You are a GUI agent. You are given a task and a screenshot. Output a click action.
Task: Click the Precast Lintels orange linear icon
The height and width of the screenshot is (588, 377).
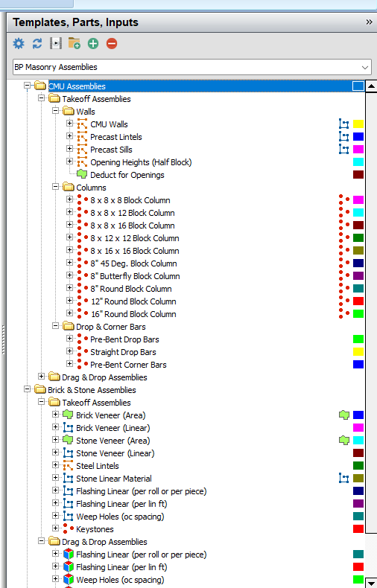(82, 137)
